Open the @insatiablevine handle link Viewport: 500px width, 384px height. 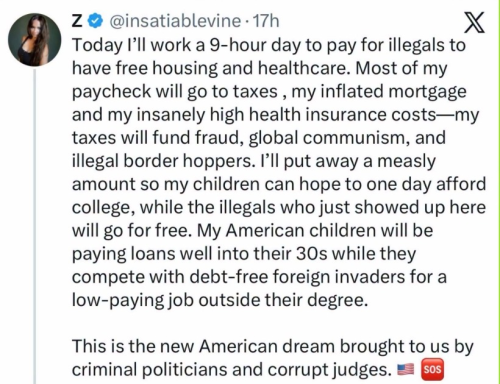coord(175,21)
